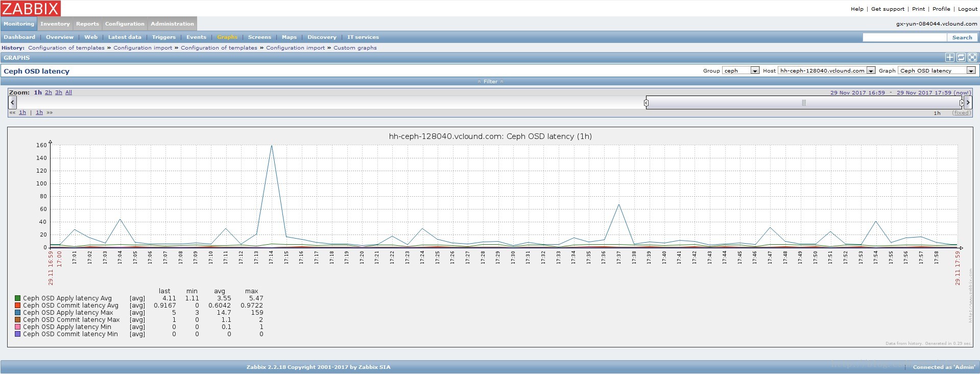Click the reset/refresh graph icon

[961, 58]
